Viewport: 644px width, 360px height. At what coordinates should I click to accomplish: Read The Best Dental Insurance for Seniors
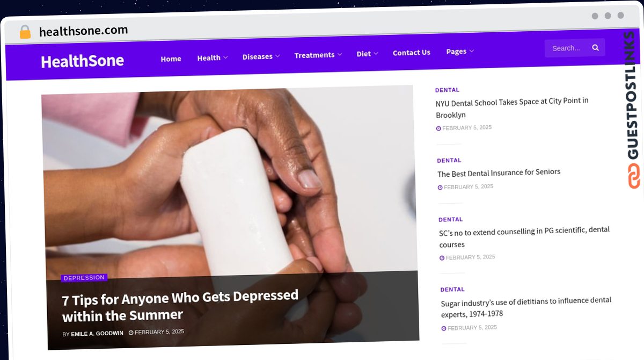499,172
